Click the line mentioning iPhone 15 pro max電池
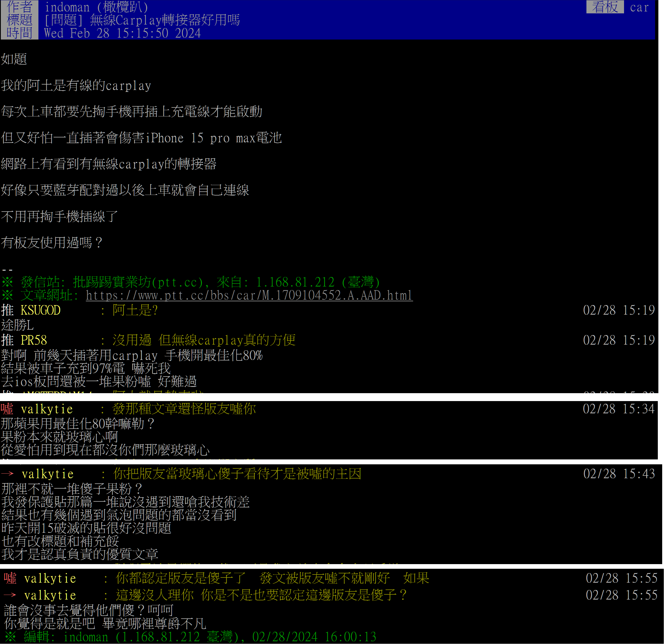 pos(141,138)
